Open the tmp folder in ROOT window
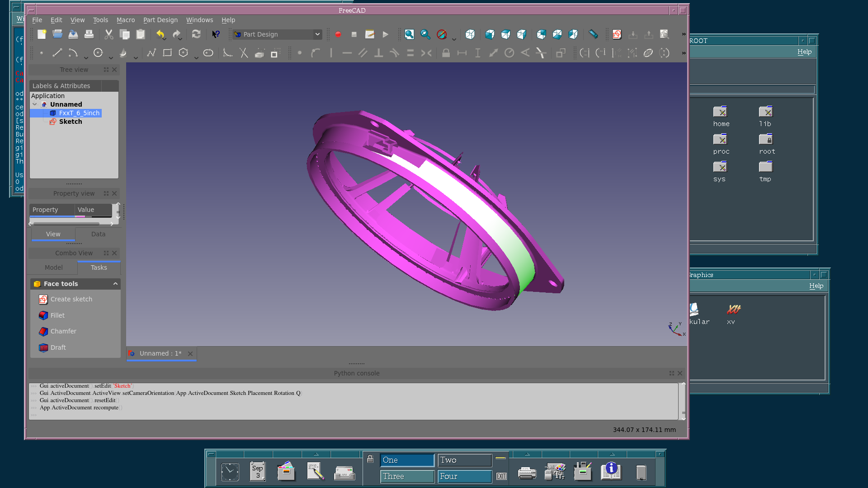The height and width of the screenshot is (488, 868). [x=765, y=172]
